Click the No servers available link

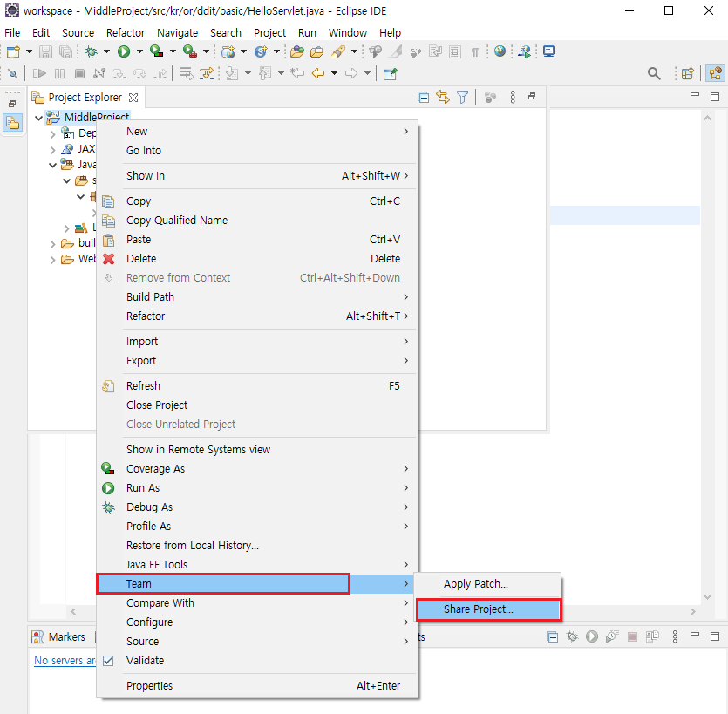pos(64,660)
